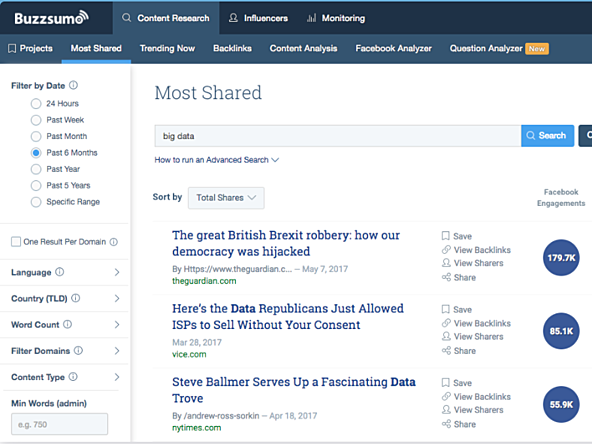Open the Content Analysis tab
Image resolution: width=592 pixels, height=444 pixels.
(303, 48)
